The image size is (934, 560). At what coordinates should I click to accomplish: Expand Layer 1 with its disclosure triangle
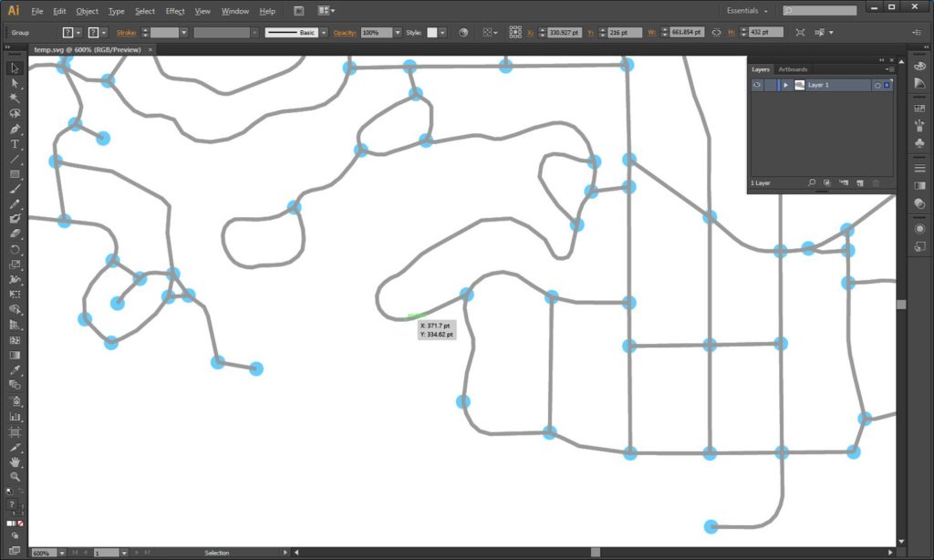tap(785, 85)
